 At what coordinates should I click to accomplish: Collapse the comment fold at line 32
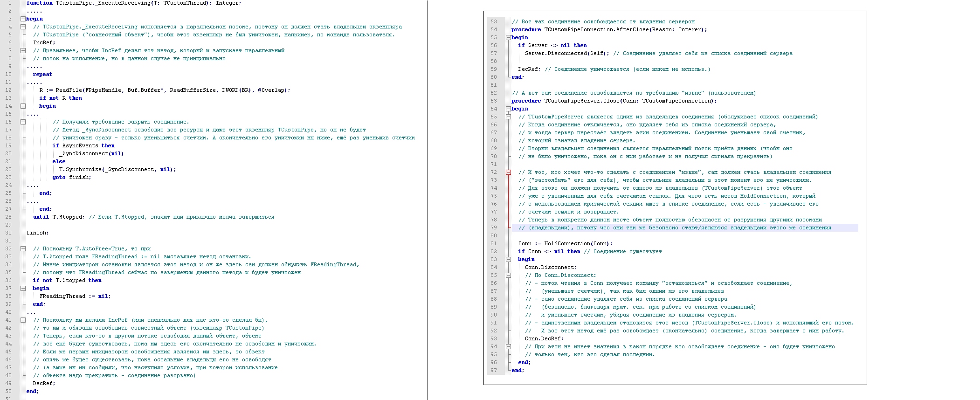click(23, 249)
